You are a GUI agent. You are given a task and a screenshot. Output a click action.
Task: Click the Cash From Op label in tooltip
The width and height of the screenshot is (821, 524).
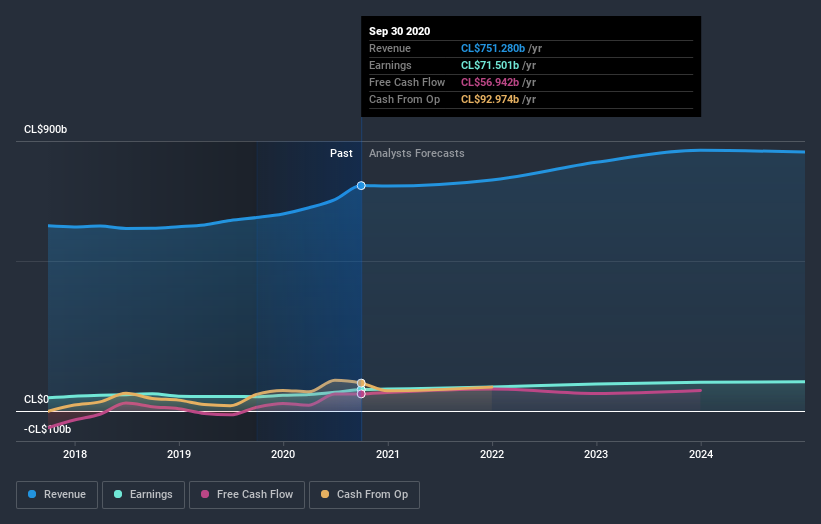[x=404, y=99]
